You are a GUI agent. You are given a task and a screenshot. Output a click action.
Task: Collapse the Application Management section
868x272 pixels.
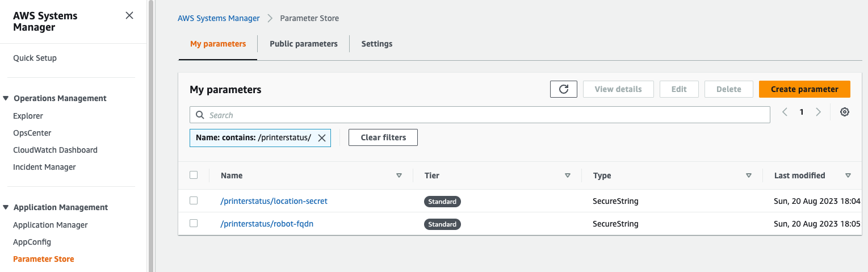tap(6, 207)
